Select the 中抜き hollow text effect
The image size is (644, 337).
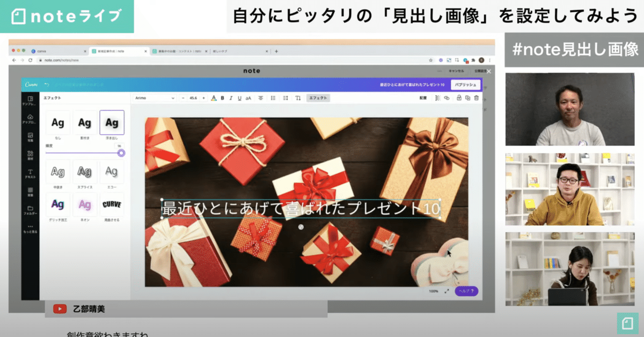pyautogui.click(x=58, y=172)
